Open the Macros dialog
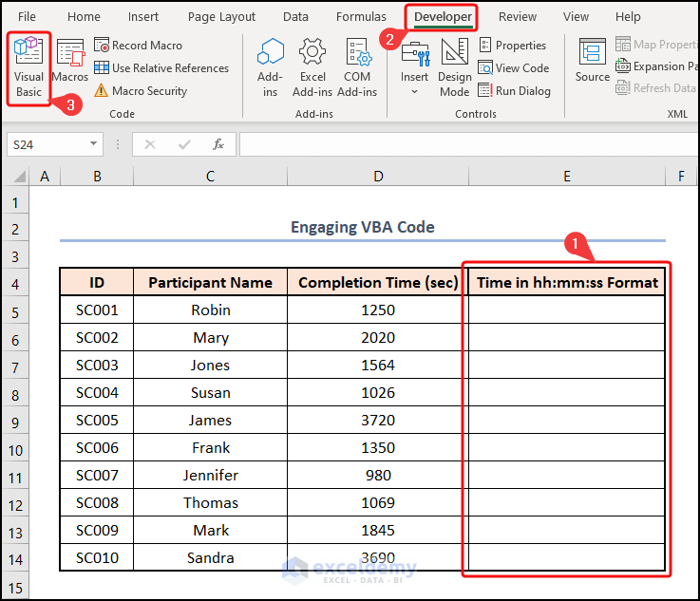 (x=70, y=61)
